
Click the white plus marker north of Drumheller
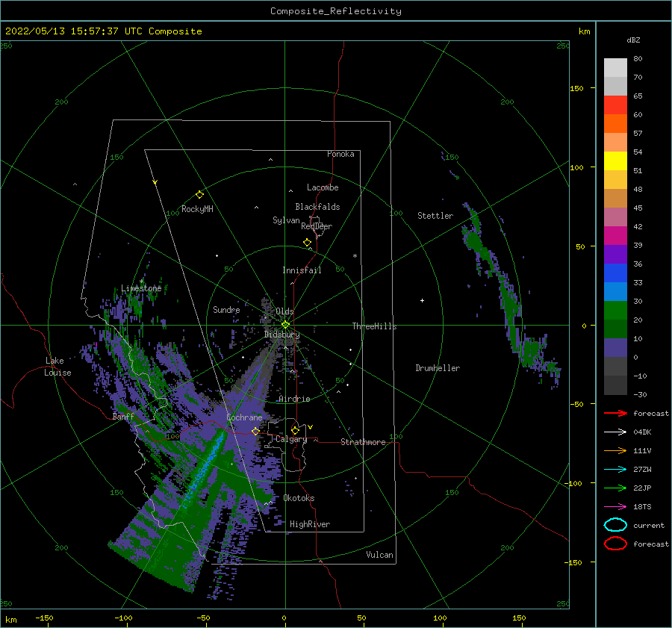pyautogui.click(x=422, y=300)
